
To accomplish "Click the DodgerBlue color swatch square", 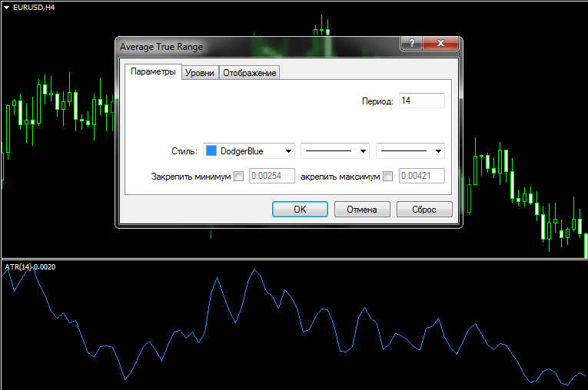I will 211,151.
